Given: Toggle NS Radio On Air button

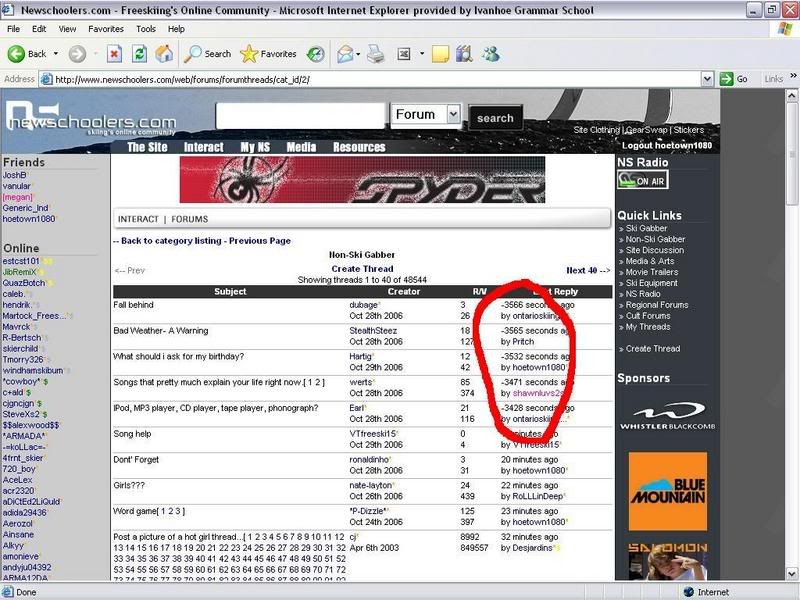Looking at the screenshot, I should (642, 181).
